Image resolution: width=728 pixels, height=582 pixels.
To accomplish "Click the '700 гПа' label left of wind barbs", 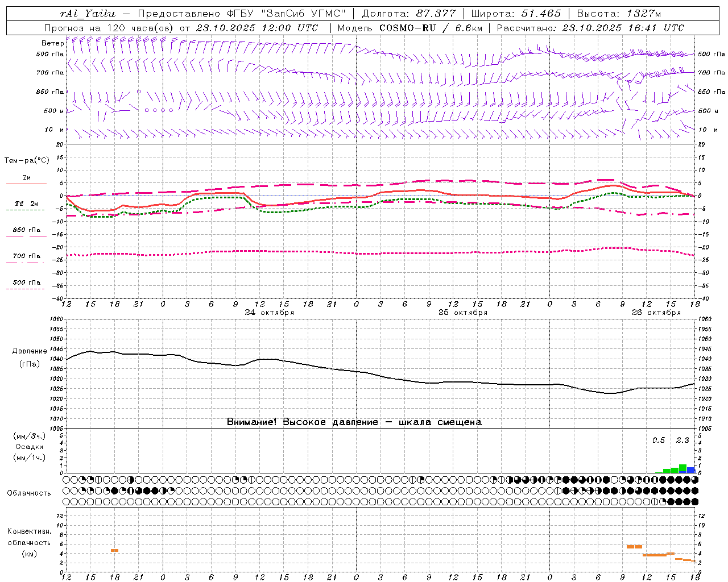I will point(50,73).
